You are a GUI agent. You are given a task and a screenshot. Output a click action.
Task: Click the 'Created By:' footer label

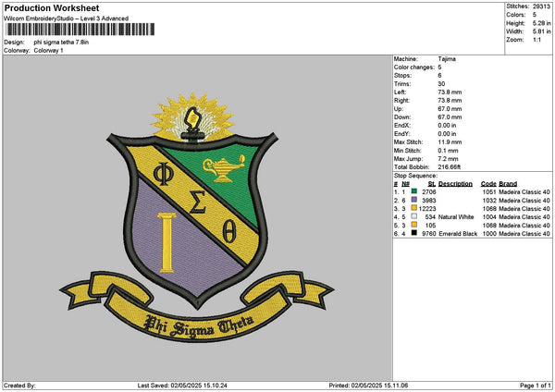(19, 386)
